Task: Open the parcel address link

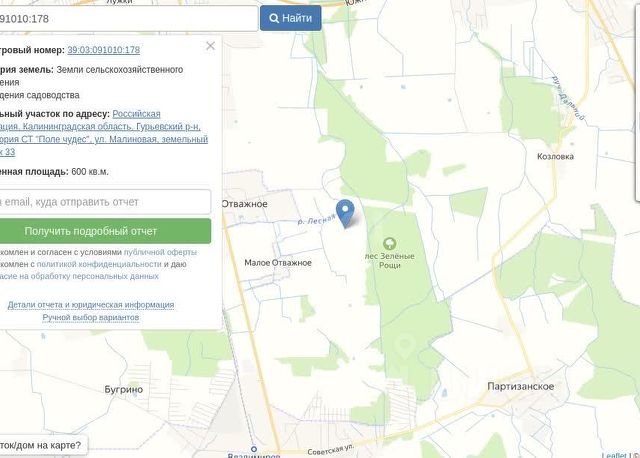Action: coord(104,133)
